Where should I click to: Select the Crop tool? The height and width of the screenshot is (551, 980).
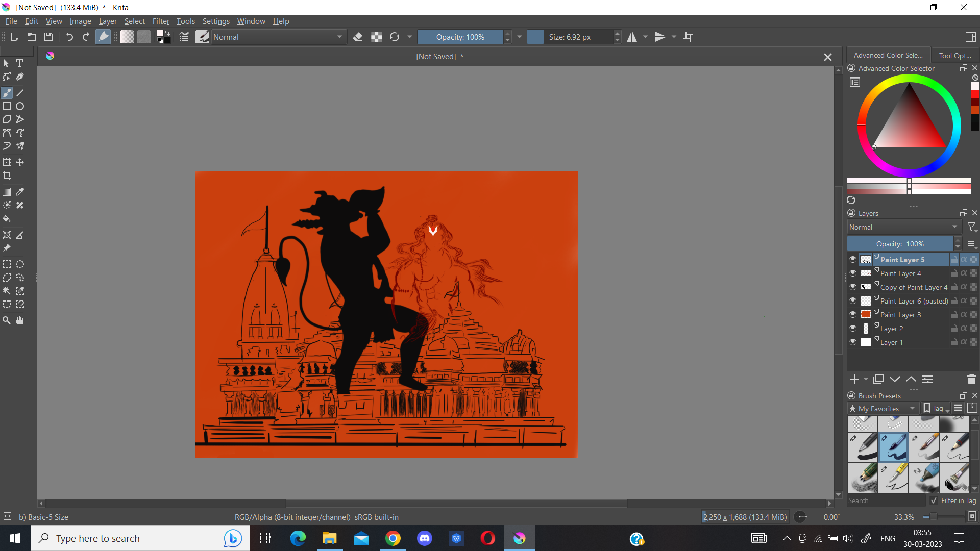[x=7, y=176]
